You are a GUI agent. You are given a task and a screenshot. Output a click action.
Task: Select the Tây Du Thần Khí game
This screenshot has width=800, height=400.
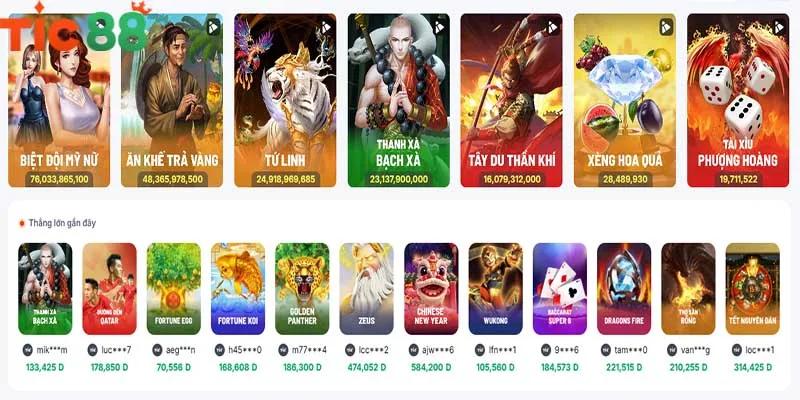pos(512,101)
